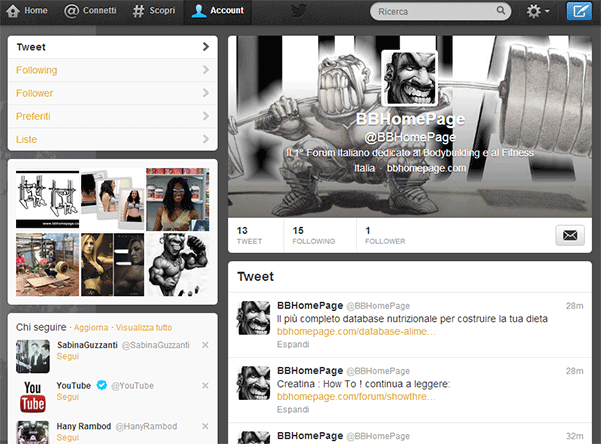
Task: Click the Connetti @ icon
Action: [x=71, y=11]
